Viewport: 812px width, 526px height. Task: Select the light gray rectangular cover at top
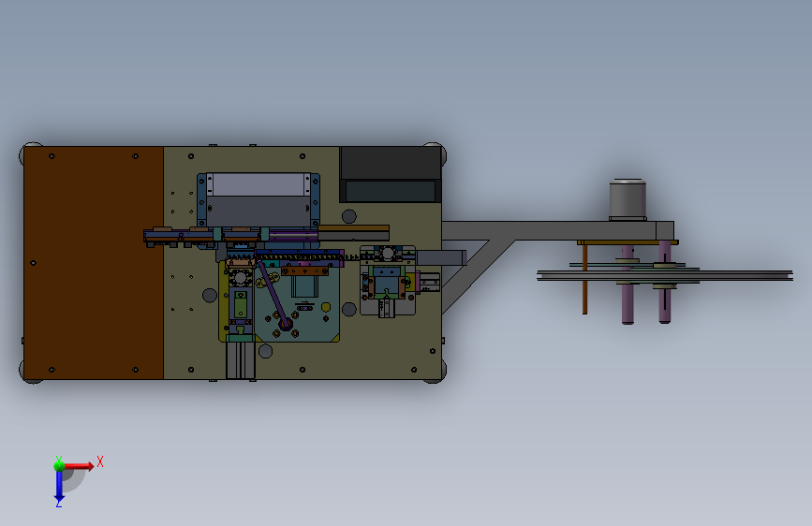(x=258, y=184)
